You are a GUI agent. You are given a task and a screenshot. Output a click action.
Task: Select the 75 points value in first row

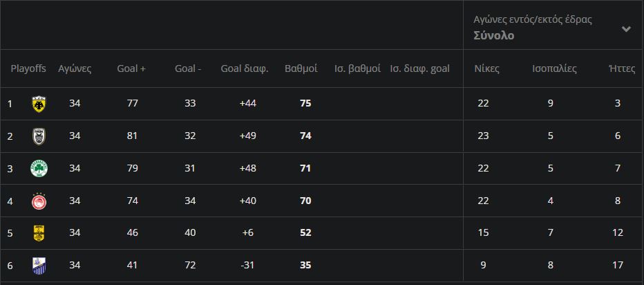click(x=305, y=103)
